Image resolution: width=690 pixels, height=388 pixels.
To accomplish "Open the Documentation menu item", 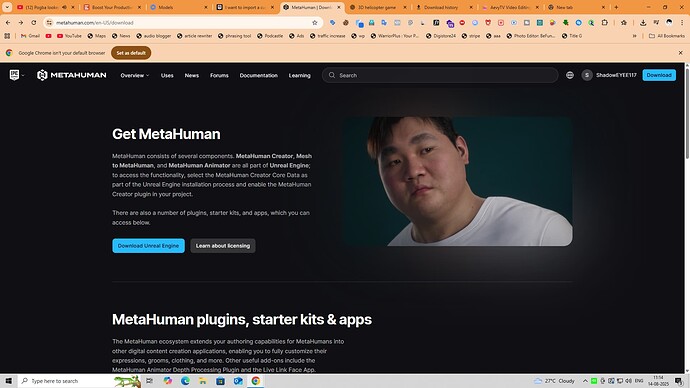I will [259, 75].
